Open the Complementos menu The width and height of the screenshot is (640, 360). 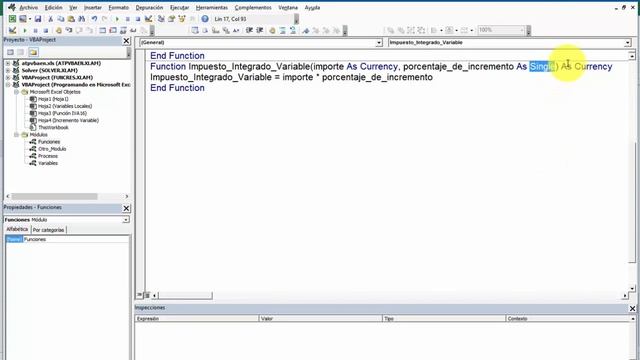click(253, 7)
